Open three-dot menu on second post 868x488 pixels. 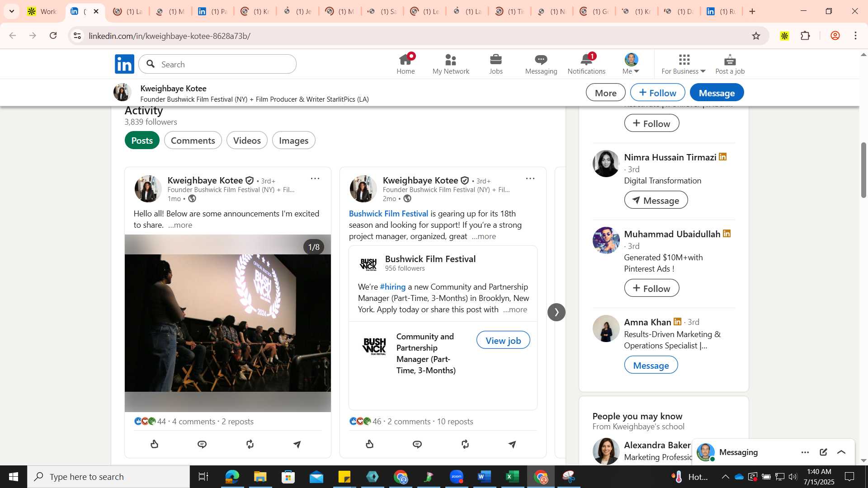[530, 179]
